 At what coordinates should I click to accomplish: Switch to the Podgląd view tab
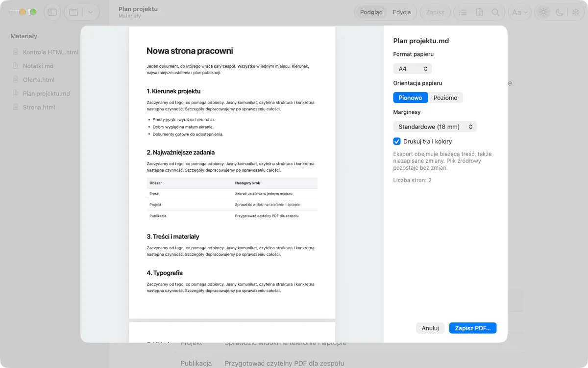click(x=371, y=12)
